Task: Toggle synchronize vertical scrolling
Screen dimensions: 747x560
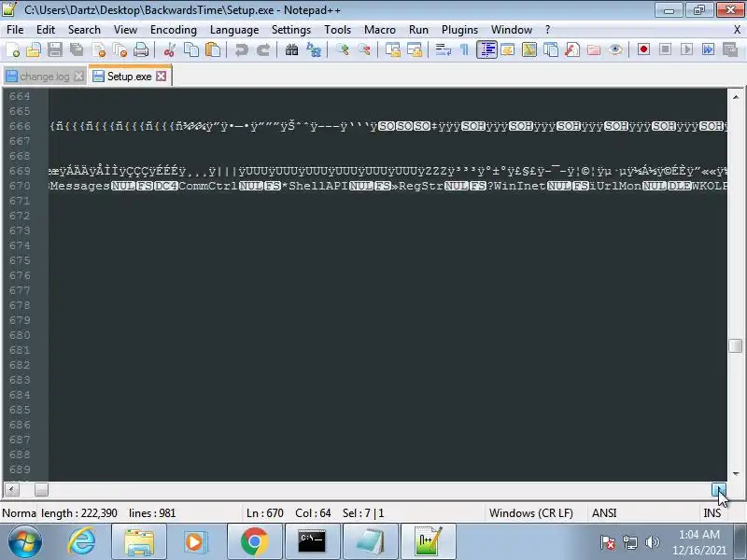Action: pyautogui.click(x=393, y=49)
